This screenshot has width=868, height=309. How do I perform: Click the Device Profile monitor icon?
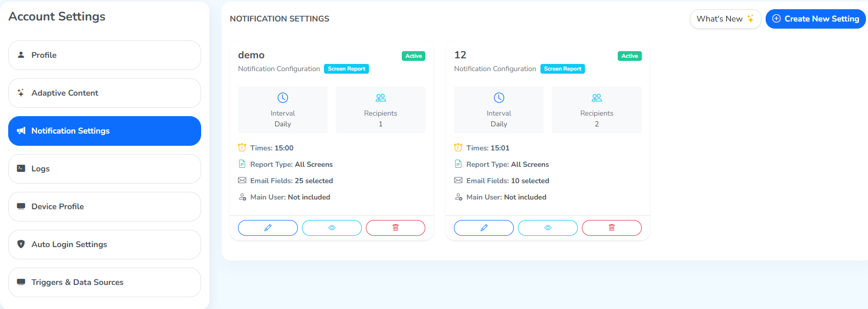point(21,206)
